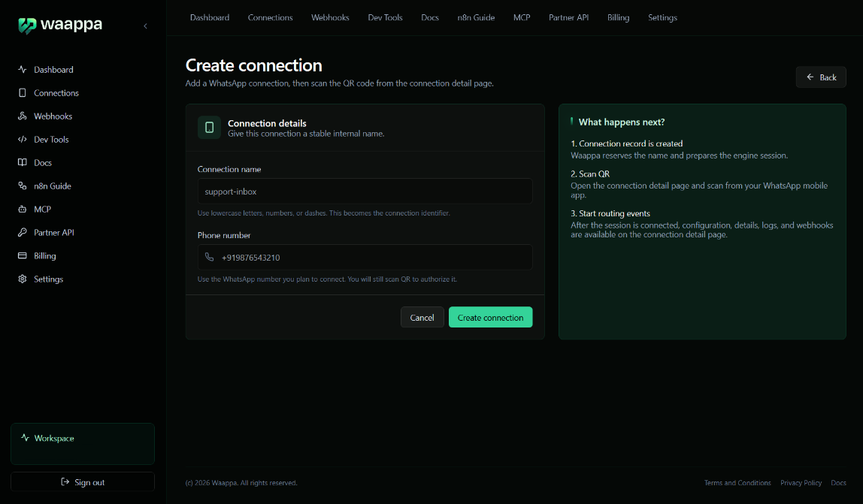Click the waappa logo icon
Screen dimensions: 863x504
[x=27, y=26]
